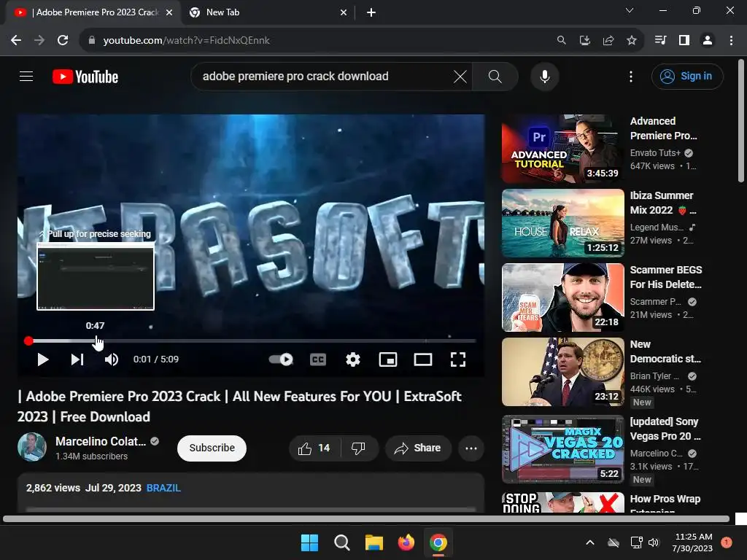
Task: Play the video
Action: 42,359
